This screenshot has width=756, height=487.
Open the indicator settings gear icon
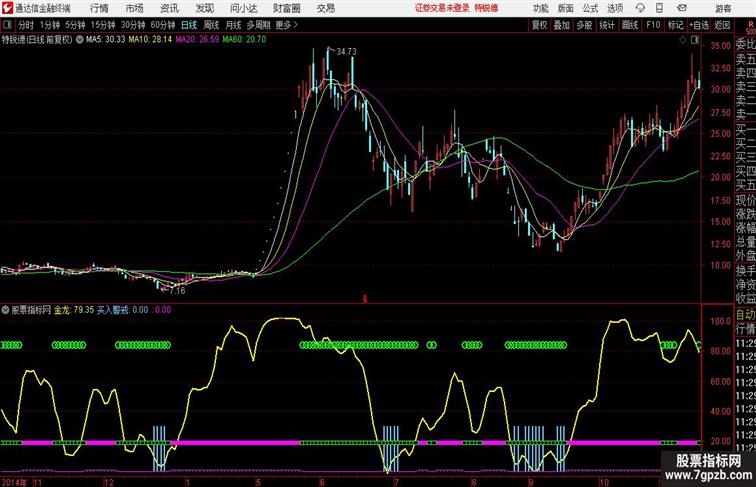(x=6, y=310)
